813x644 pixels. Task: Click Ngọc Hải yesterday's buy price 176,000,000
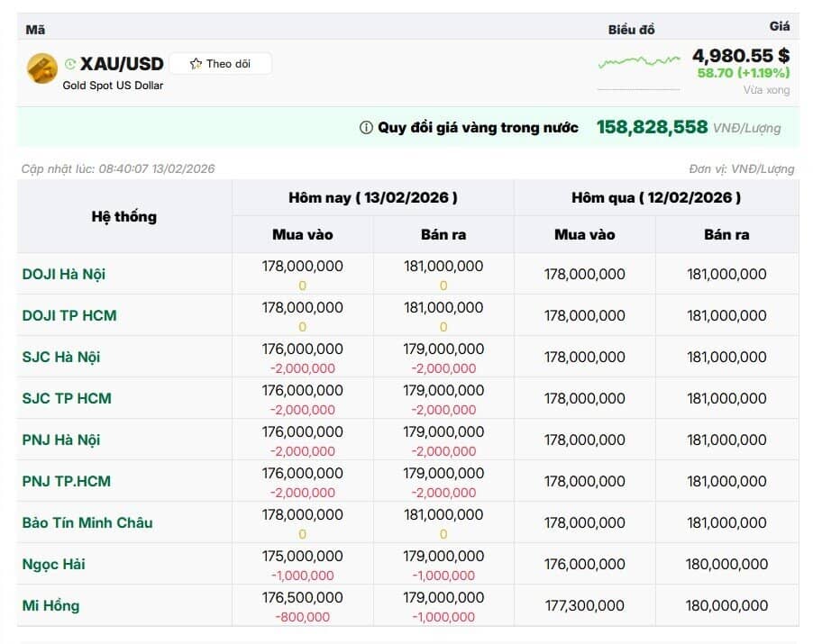[584, 564]
